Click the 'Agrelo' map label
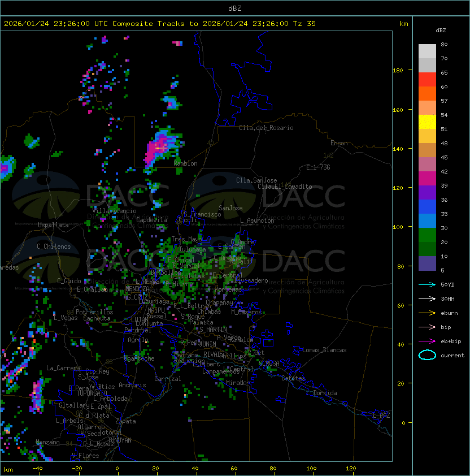 point(138,340)
